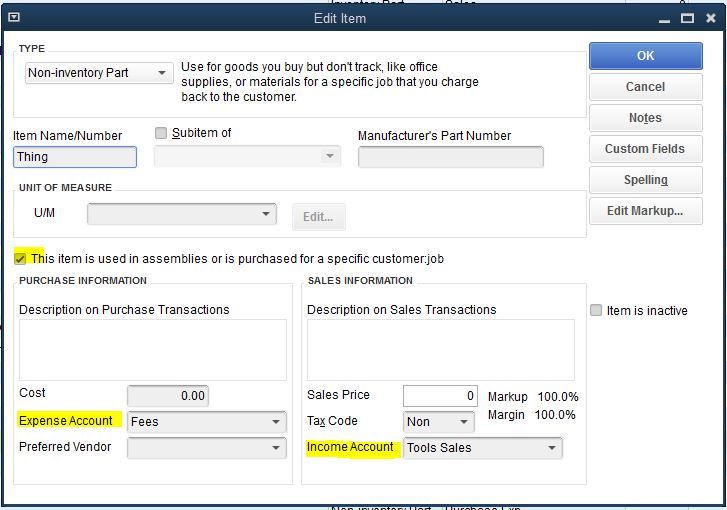This screenshot has width=727, height=510.
Task: Open the Expense Account dropdown showing Fees
Action: [x=207, y=421]
